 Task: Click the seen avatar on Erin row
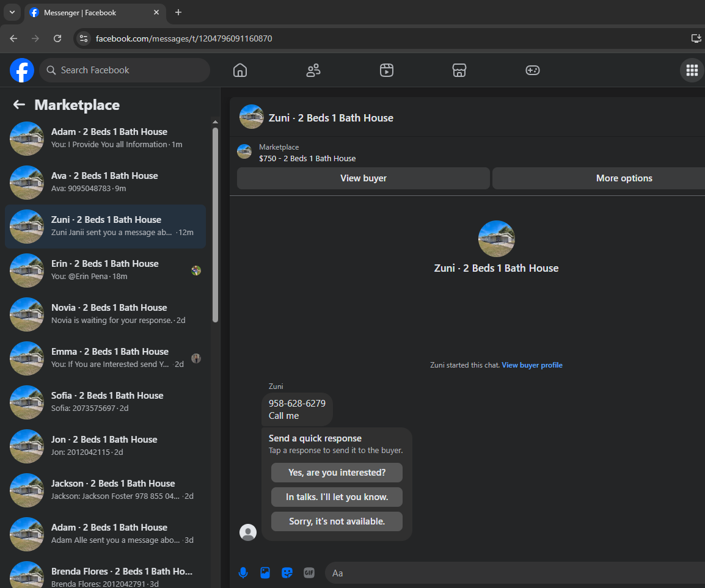coord(196,270)
